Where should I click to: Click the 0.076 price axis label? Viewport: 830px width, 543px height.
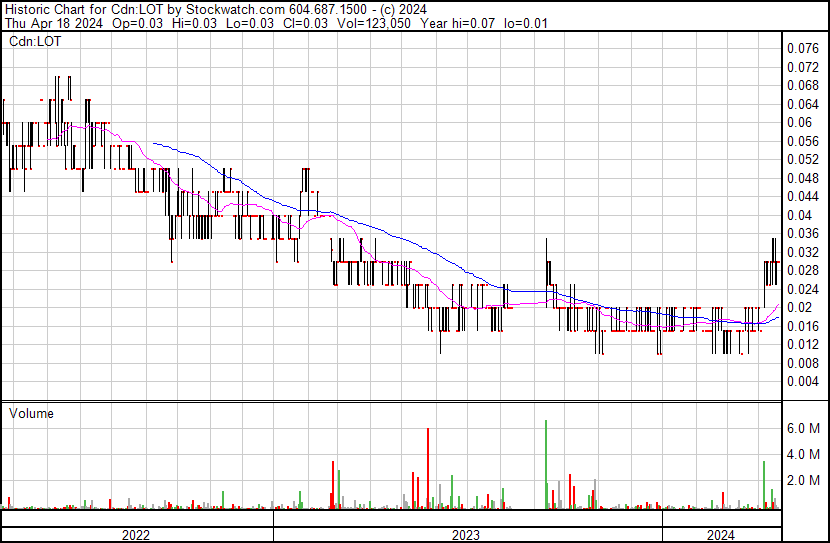pos(802,48)
